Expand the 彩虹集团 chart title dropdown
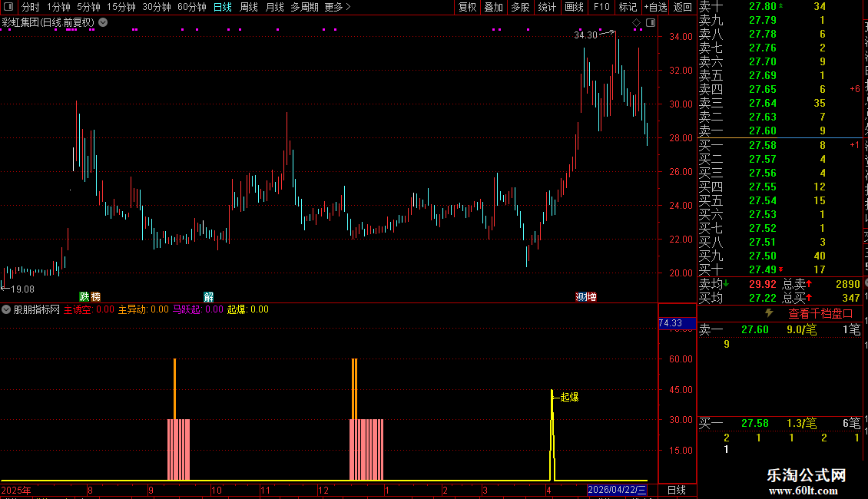 [x=103, y=23]
